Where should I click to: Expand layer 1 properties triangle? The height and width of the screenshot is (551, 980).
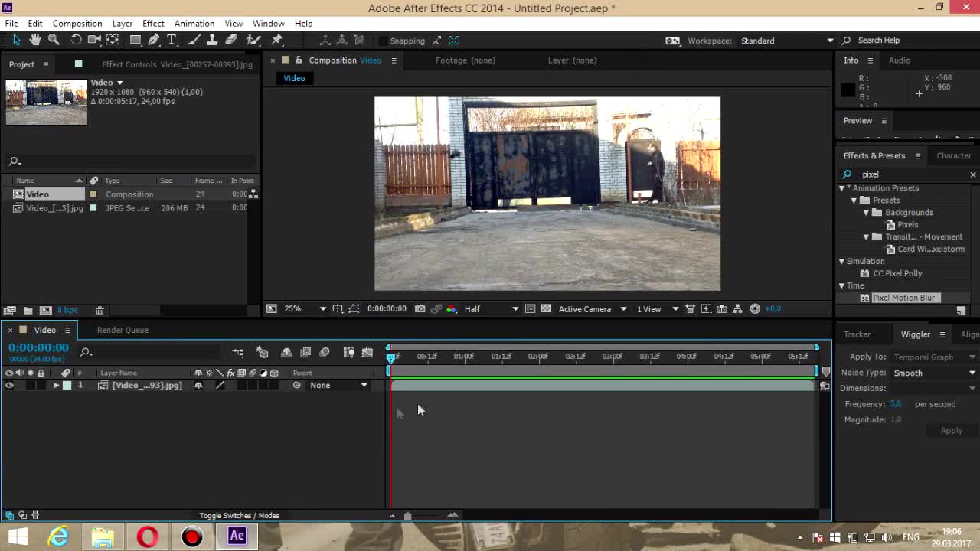point(56,386)
